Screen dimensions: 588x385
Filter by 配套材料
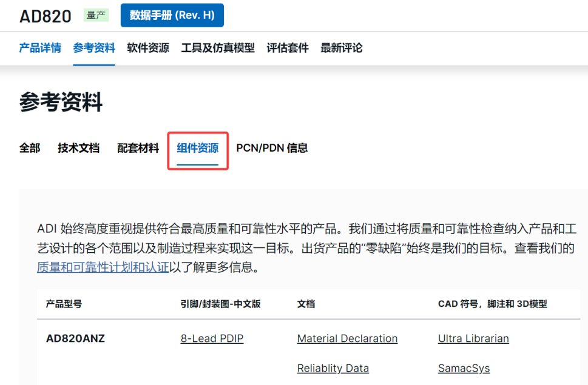138,148
